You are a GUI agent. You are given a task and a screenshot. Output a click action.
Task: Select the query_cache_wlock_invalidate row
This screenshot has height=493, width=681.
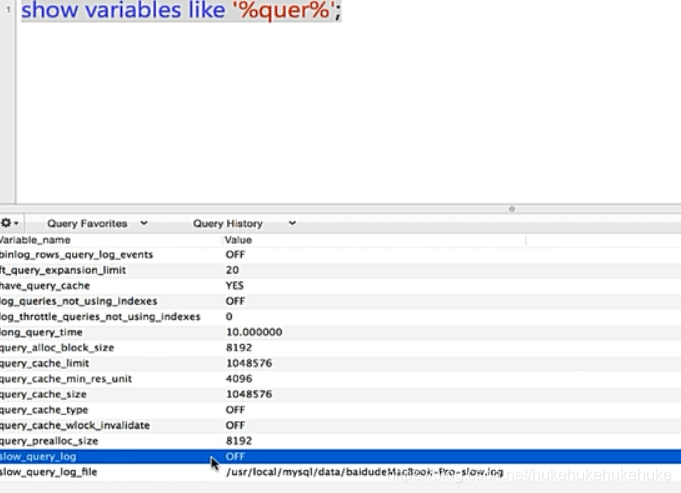[340, 425]
